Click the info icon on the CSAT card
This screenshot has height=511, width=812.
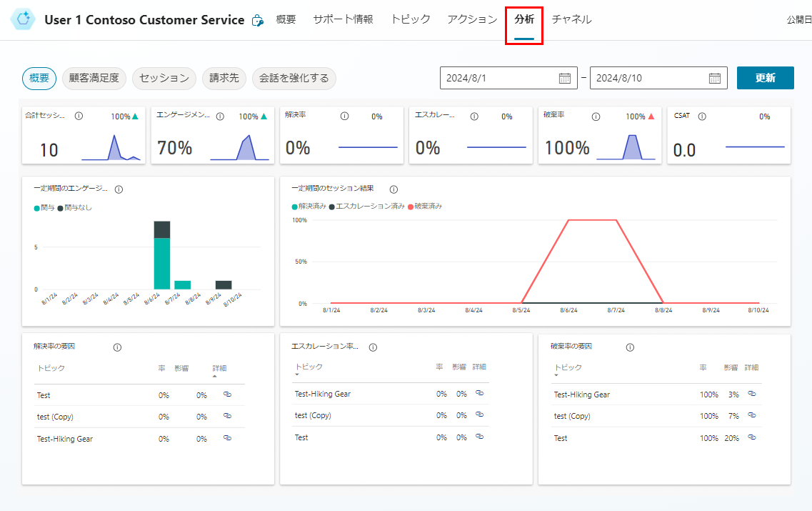pyautogui.click(x=702, y=115)
